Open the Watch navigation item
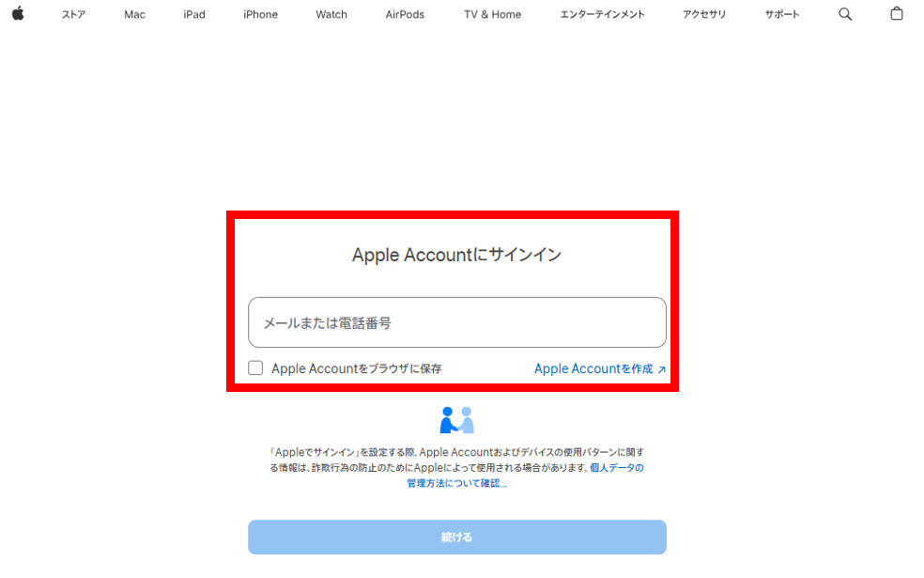This screenshot has height=578, width=924. pyautogui.click(x=331, y=14)
